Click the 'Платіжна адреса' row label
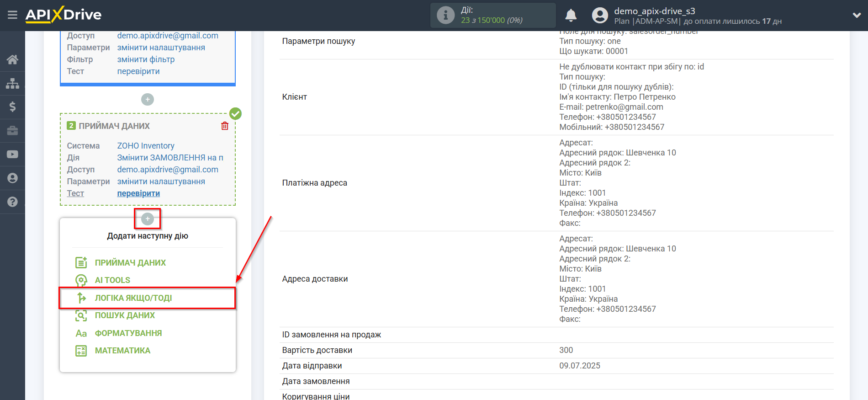The height and width of the screenshot is (400, 868). click(314, 183)
